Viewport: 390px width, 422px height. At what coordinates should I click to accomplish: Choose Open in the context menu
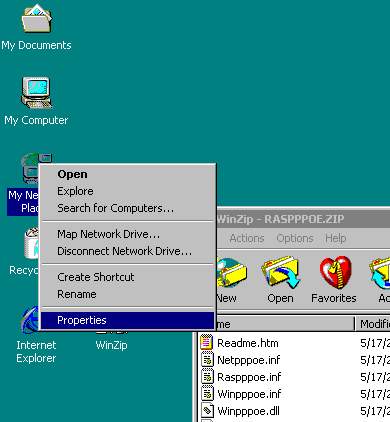coord(128,174)
